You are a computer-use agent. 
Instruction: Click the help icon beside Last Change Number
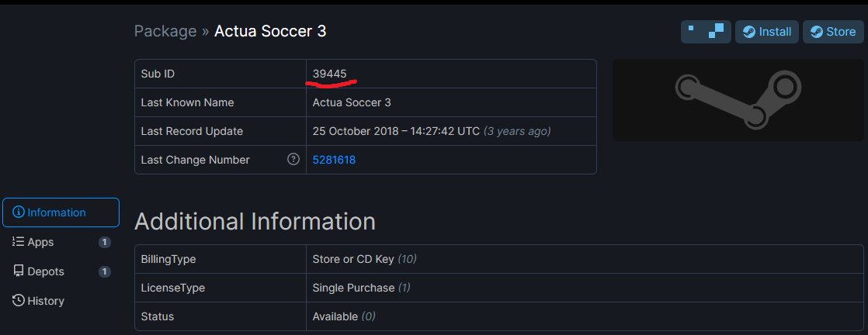click(x=293, y=160)
